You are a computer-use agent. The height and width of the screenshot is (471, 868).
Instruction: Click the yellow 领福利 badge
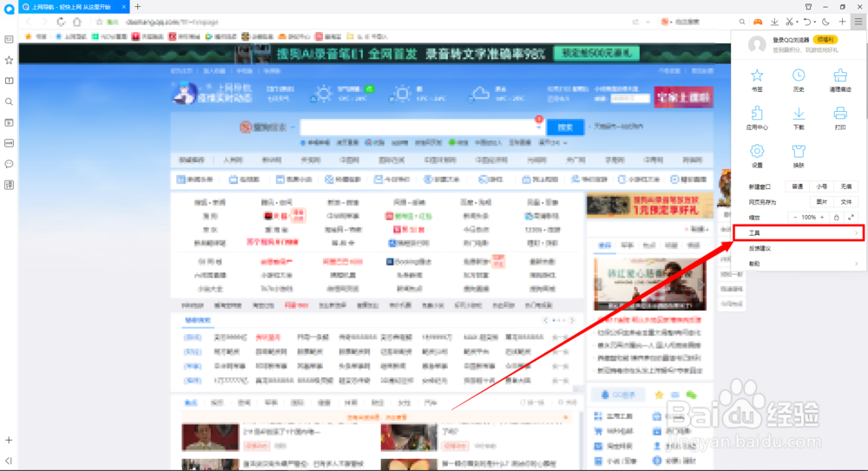[x=825, y=40]
